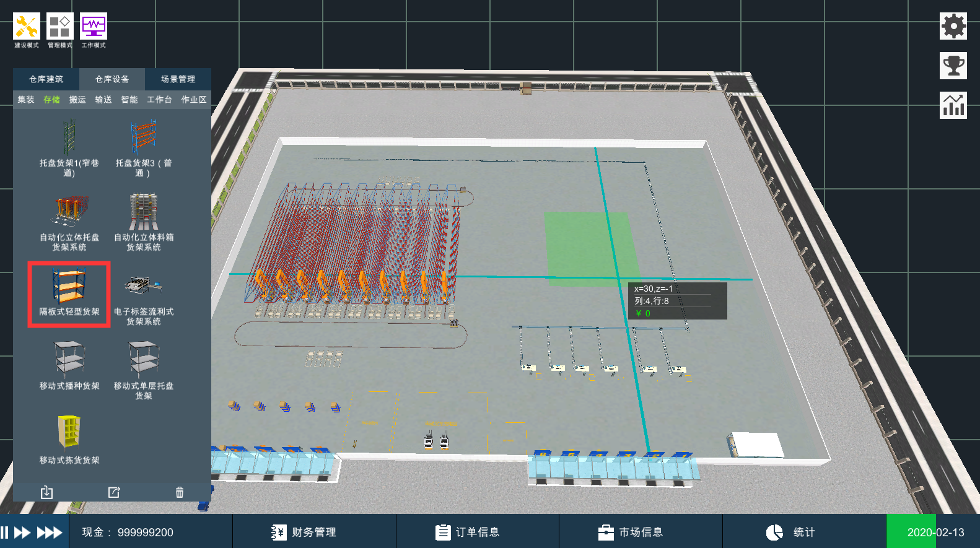Open the 仓库建筑 tab

click(x=46, y=79)
